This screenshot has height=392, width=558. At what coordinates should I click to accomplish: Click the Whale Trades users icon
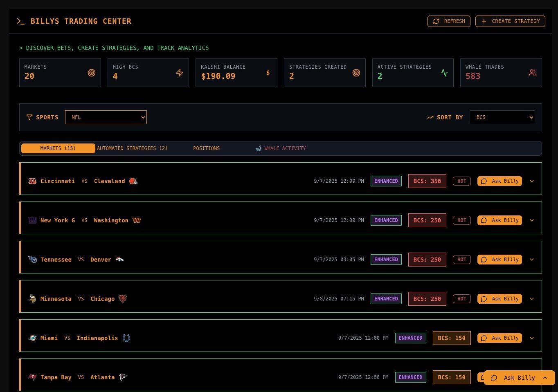tap(532, 73)
